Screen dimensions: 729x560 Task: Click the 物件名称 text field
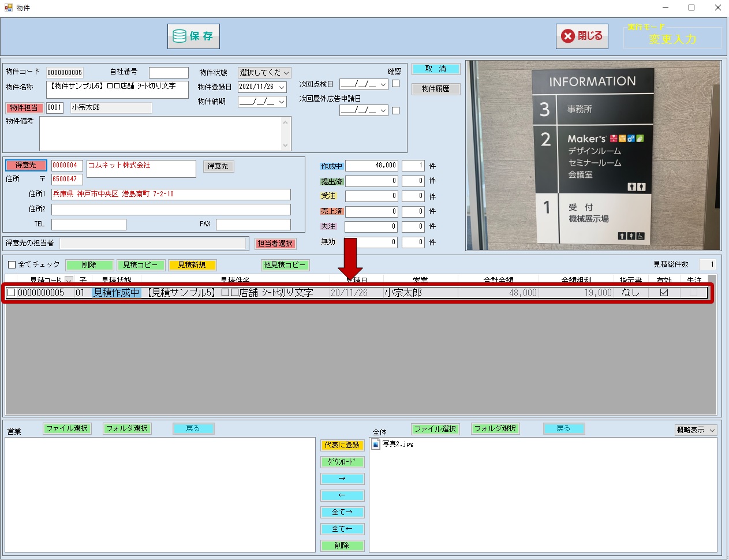click(117, 89)
